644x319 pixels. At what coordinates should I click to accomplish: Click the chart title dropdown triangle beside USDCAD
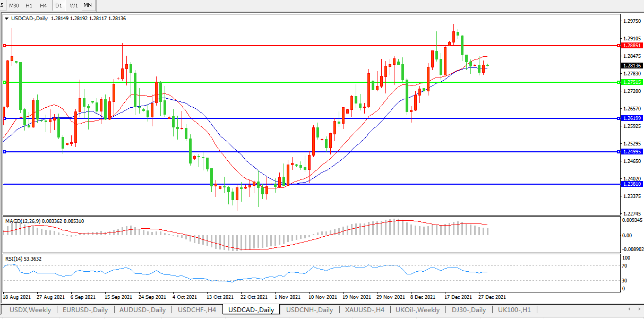pos(6,19)
